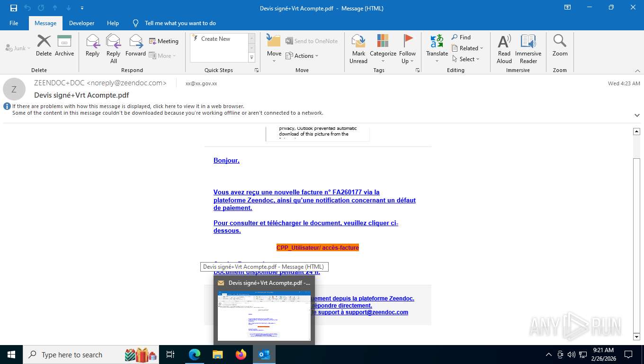Image resolution: width=644 pixels, height=364 pixels.
Task: Switch to the Message ribbon tab
Action: pos(45,23)
